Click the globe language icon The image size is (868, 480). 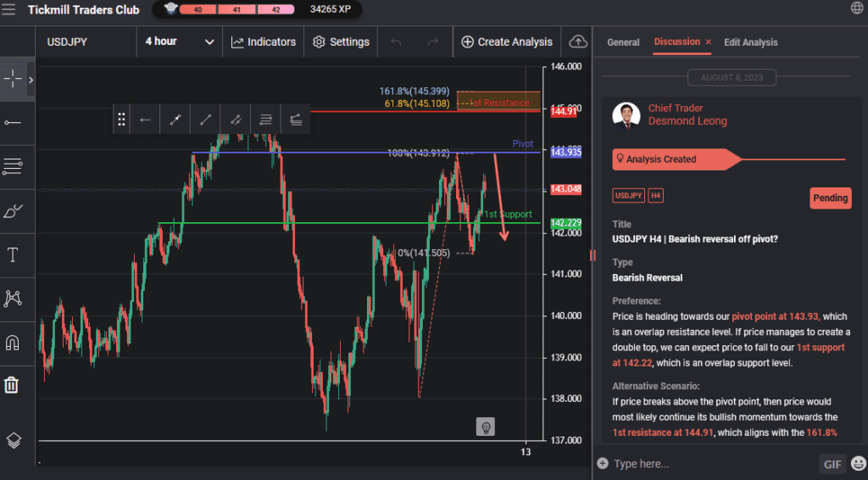point(856,8)
